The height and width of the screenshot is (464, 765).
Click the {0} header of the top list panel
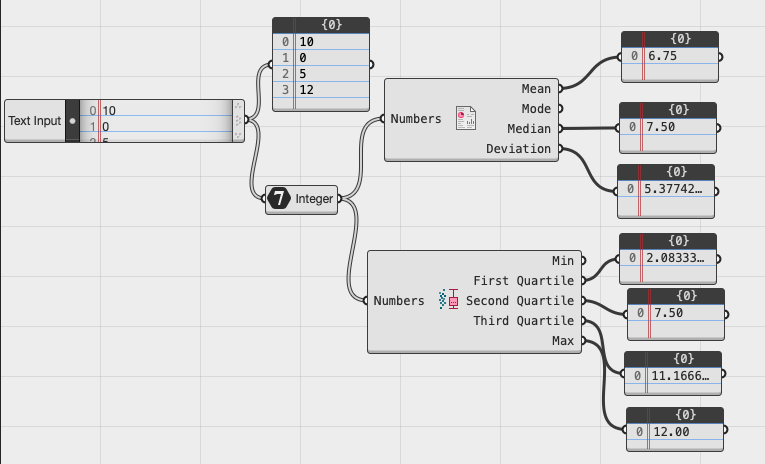(321, 25)
